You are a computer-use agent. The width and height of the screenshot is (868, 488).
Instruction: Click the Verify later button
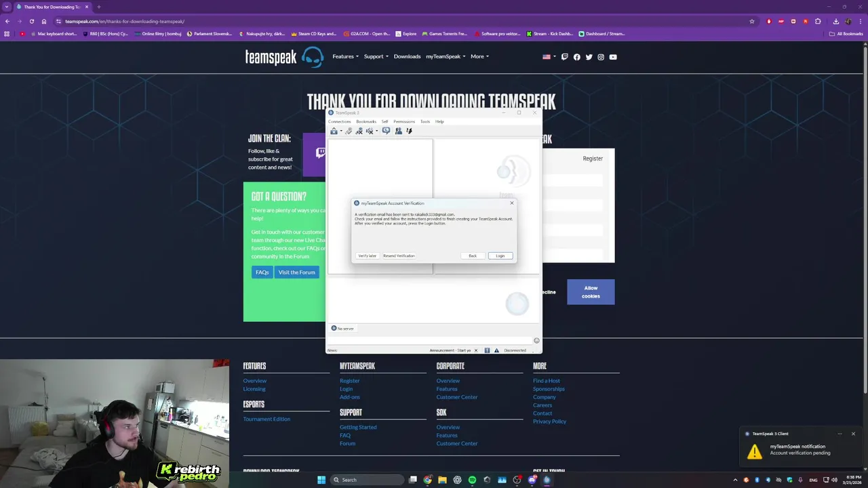367,256
